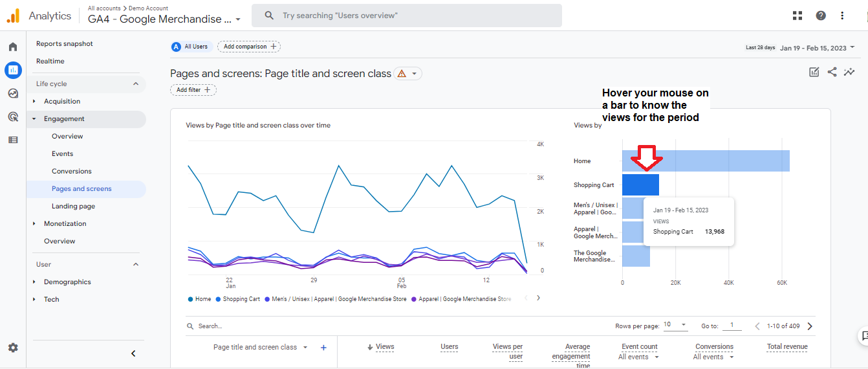This screenshot has height=369, width=868.
Task: Click the Add filter button
Action: [x=193, y=90]
